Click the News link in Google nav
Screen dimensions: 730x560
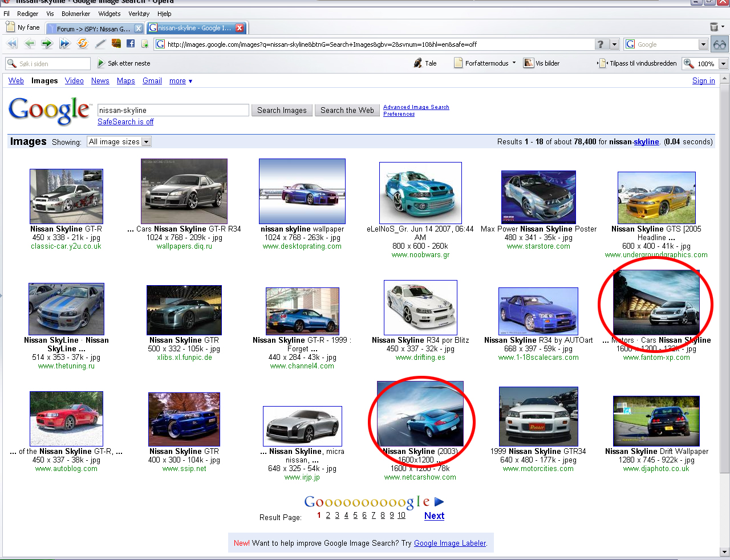100,81
